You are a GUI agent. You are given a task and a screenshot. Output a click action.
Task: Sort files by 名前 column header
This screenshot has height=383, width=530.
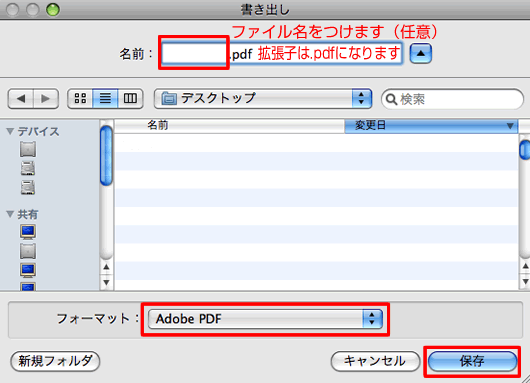(x=230, y=126)
